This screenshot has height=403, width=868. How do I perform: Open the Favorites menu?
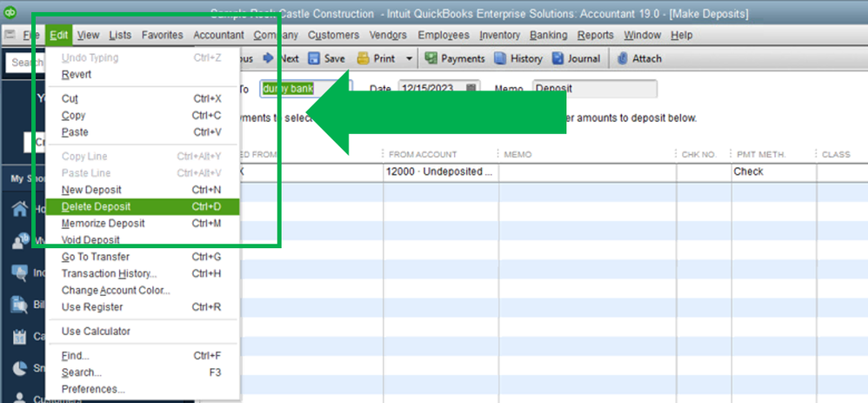click(x=162, y=35)
